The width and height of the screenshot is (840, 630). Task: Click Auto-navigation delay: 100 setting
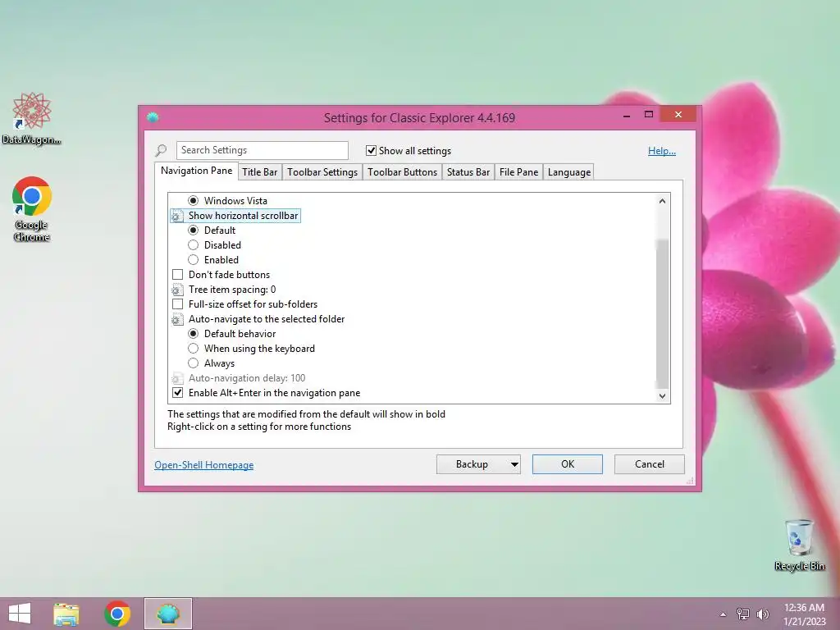(x=246, y=378)
